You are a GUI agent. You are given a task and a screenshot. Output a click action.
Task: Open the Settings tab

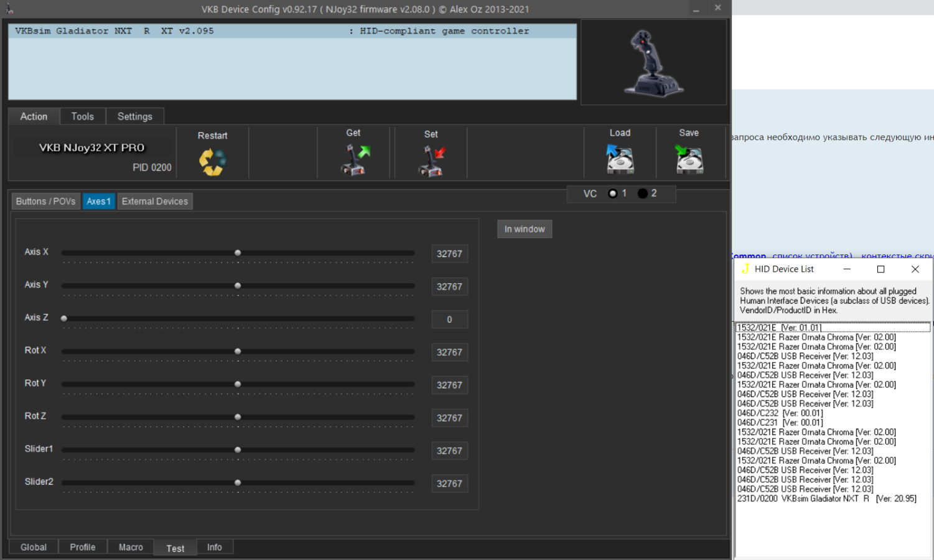(134, 116)
